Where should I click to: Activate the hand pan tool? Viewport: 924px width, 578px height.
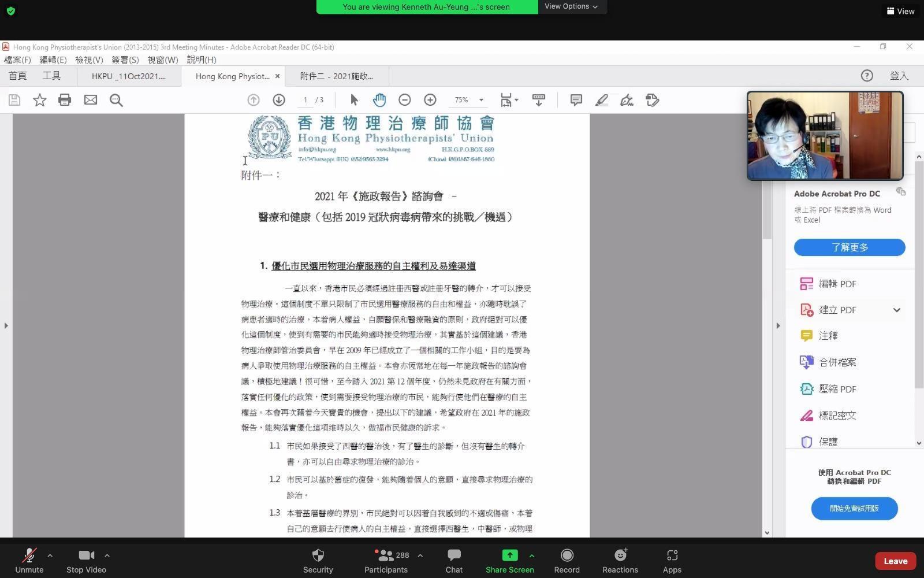tap(379, 100)
